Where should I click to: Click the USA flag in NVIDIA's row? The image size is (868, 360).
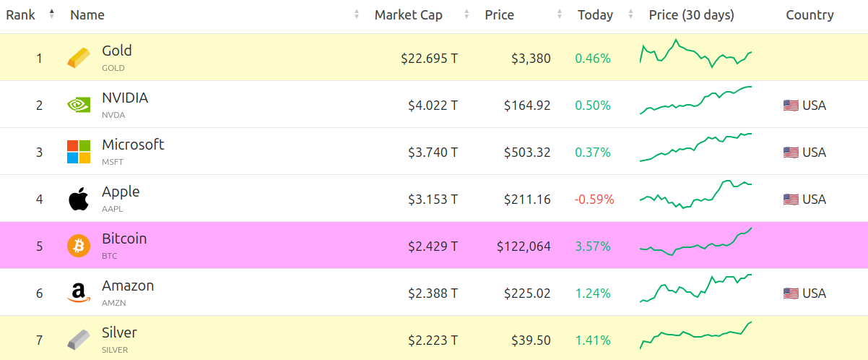(x=791, y=106)
